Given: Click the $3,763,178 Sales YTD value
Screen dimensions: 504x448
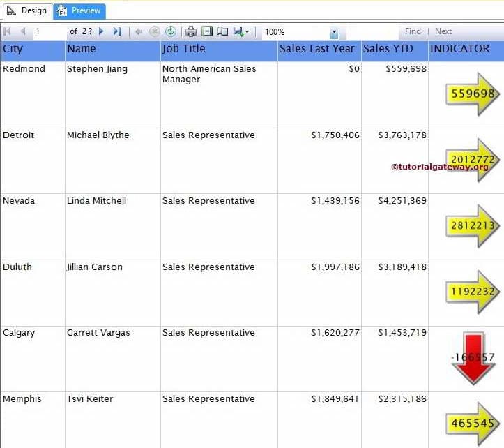Looking at the screenshot, I should pyautogui.click(x=402, y=135).
